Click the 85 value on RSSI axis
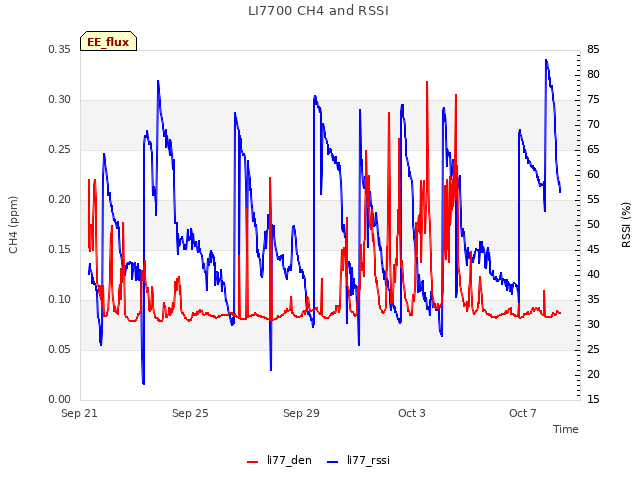 tap(593, 49)
